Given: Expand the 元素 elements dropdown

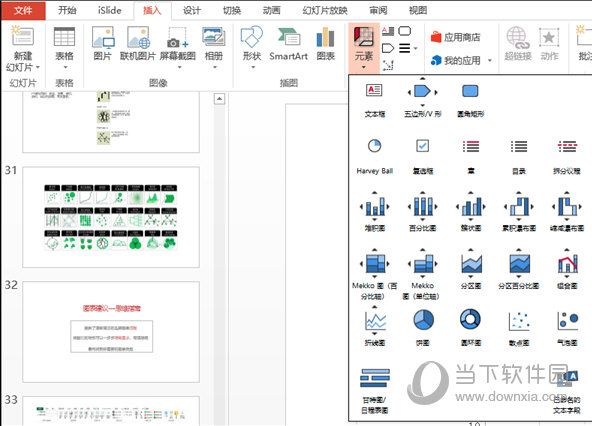Looking at the screenshot, I should (x=364, y=48).
